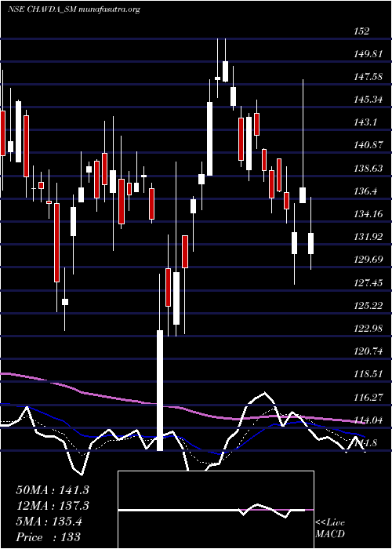Screen dimensions: 392x549
Task: Select the 145.34 price axis label
Action: tap(368, 100)
